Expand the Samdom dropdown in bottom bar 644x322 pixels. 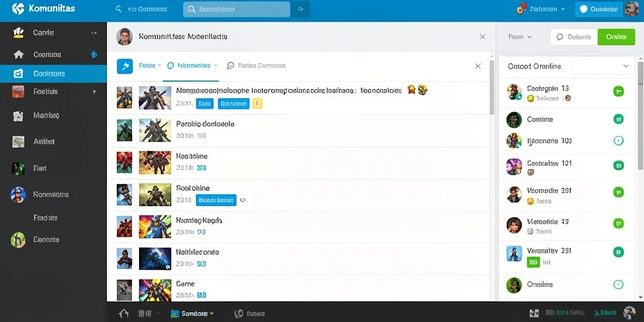pos(192,313)
